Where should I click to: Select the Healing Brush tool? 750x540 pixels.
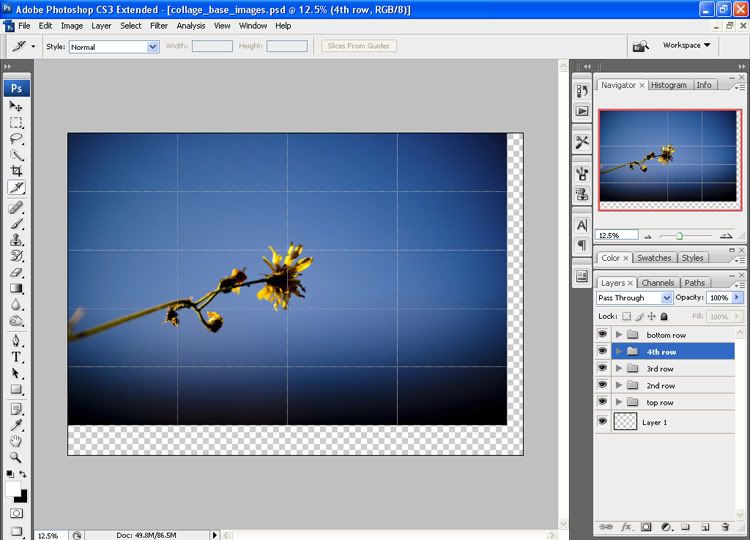pos(16,208)
